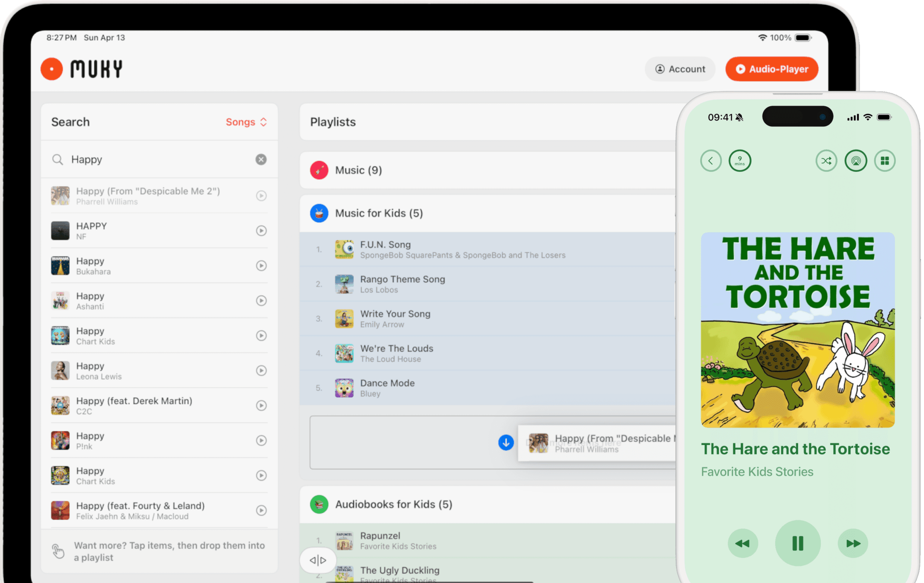Select We're The Louds track
This screenshot has height=583, width=924.
pyautogui.click(x=487, y=353)
